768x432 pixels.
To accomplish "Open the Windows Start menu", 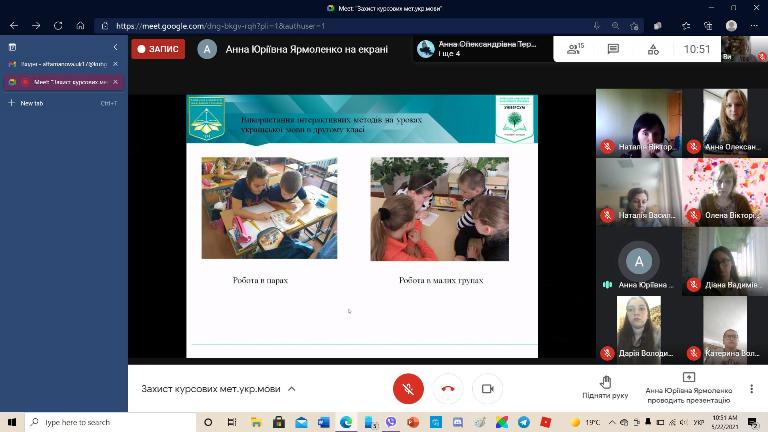I will click(11, 422).
